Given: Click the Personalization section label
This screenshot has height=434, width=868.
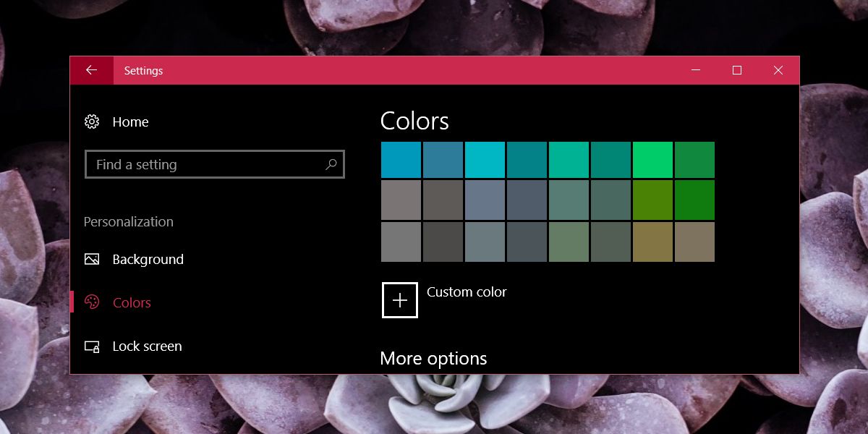Looking at the screenshot, I should [129, 222].
